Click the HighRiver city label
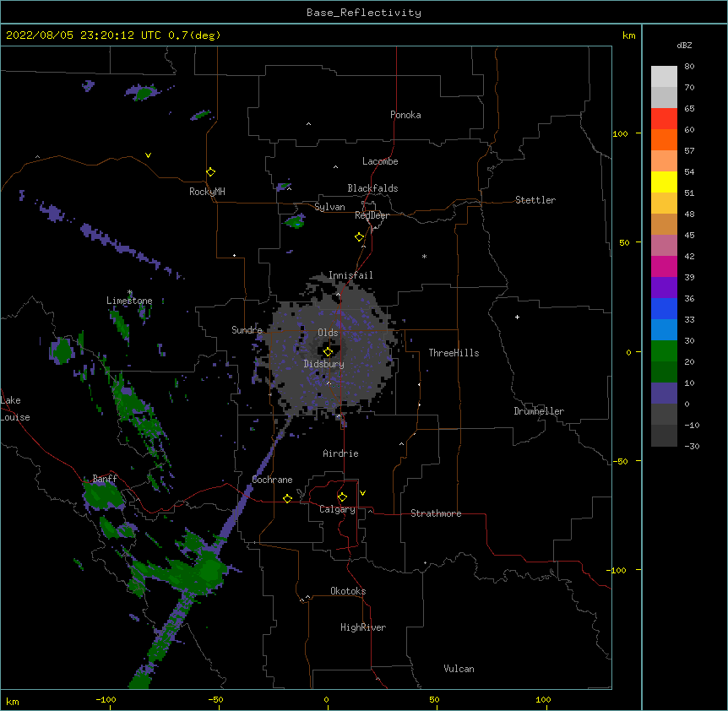Image resolution: width=728 pixels, height=711 pixels. coord(363,627)
